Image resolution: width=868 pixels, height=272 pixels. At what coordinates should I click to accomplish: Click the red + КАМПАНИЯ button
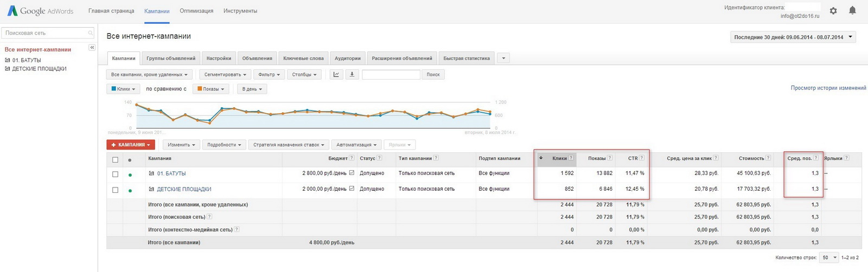(131, 145)
